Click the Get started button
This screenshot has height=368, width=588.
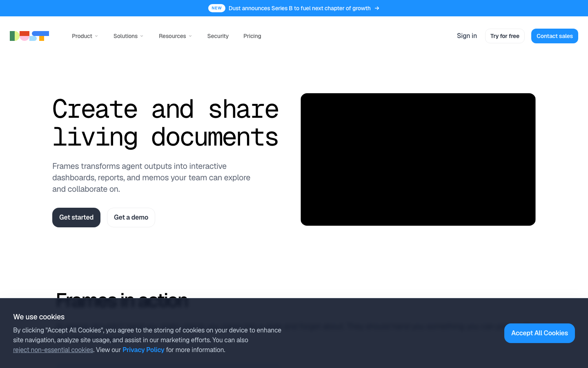pyautogui.click(x=76, y=218)
